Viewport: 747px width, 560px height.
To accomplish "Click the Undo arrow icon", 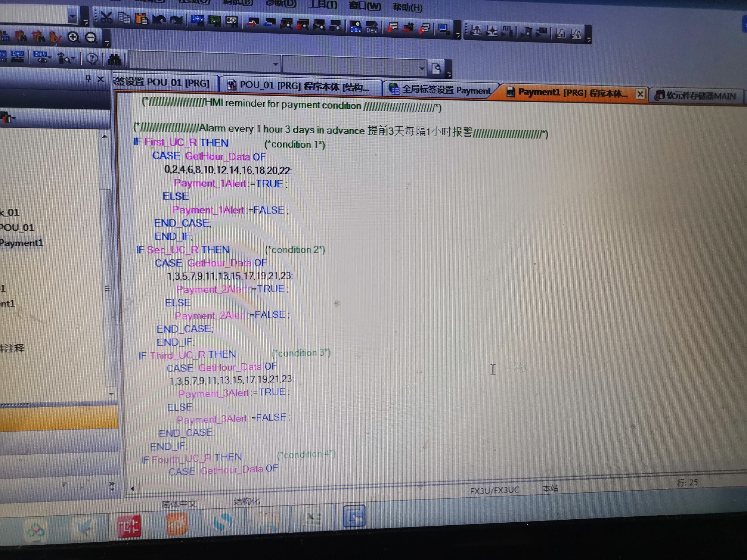I will point(159,19).
